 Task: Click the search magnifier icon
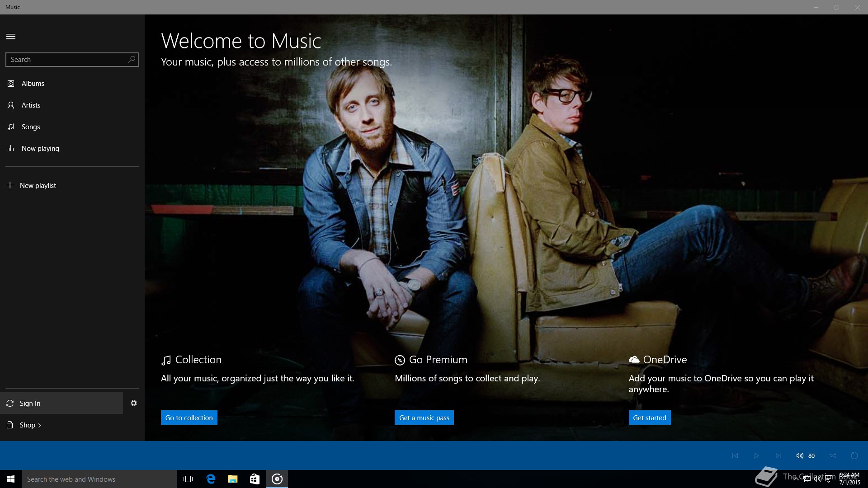point(132,59)
